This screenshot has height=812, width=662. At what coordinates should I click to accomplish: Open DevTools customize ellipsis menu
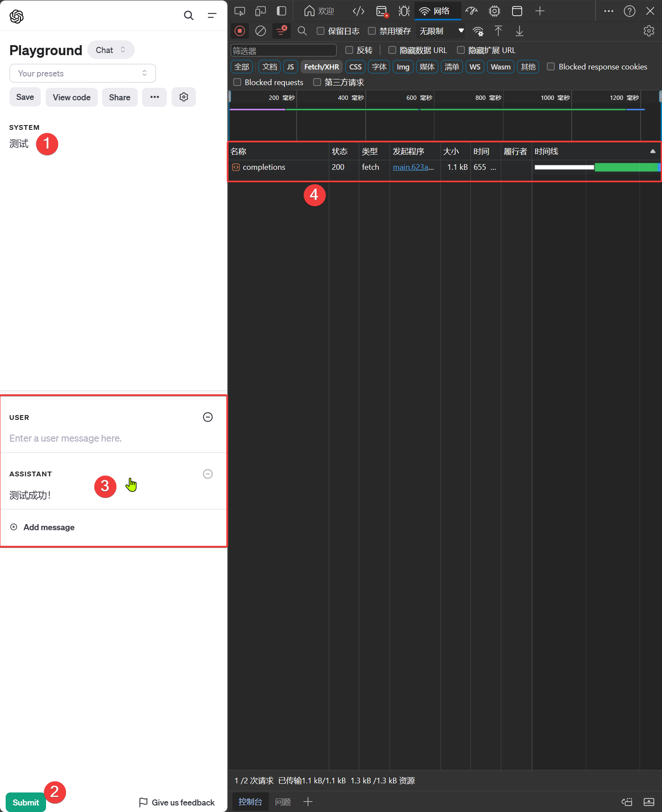[609, 11]
